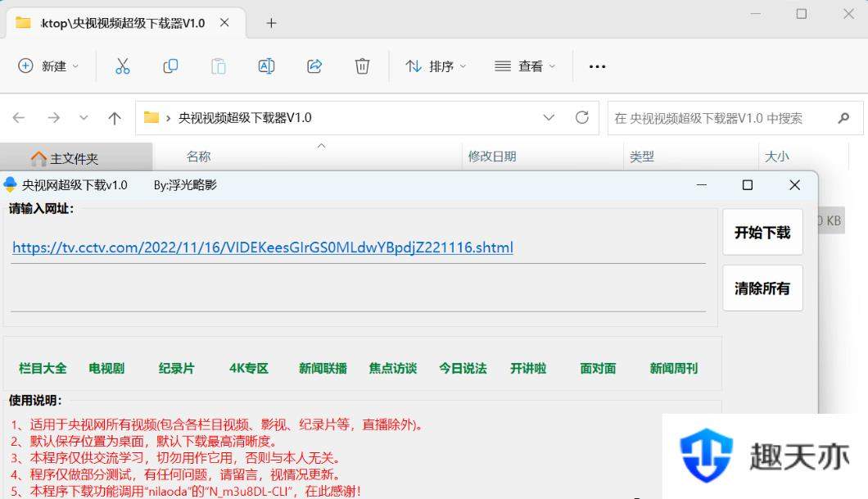Select 主文件夹 in the navigation pane
Viewport: 868px width, 499px height.
pos(76,159)
